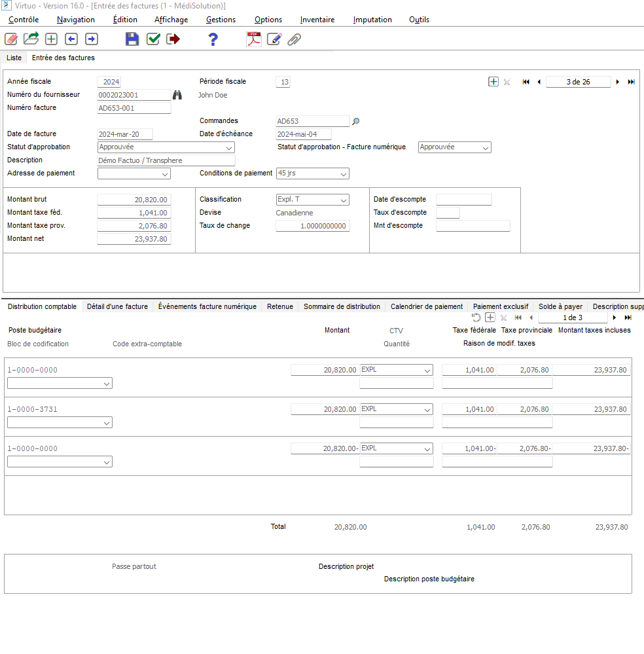Go to previous record via toolbar arrow
The width and height of the screenshot is (644, 654).
(71, 39)
